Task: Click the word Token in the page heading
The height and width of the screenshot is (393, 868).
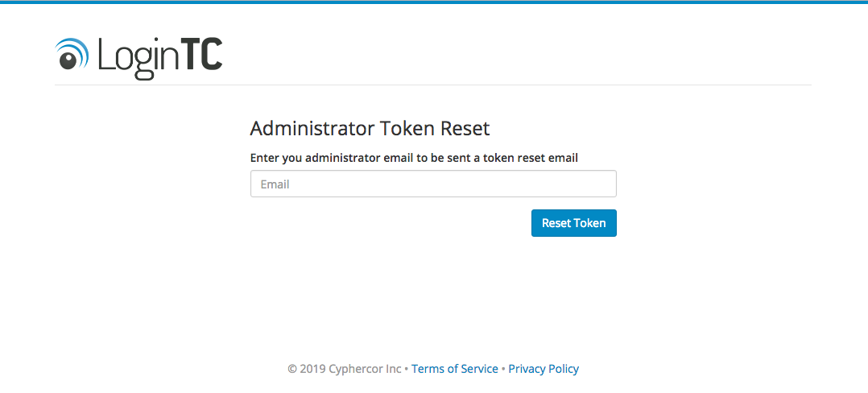Action: (x=407, y=128)
